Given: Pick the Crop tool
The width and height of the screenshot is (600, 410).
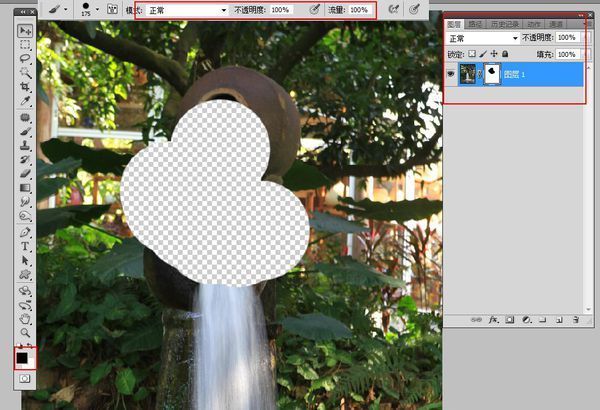Looking at the screenshot, I should [25, 87].
